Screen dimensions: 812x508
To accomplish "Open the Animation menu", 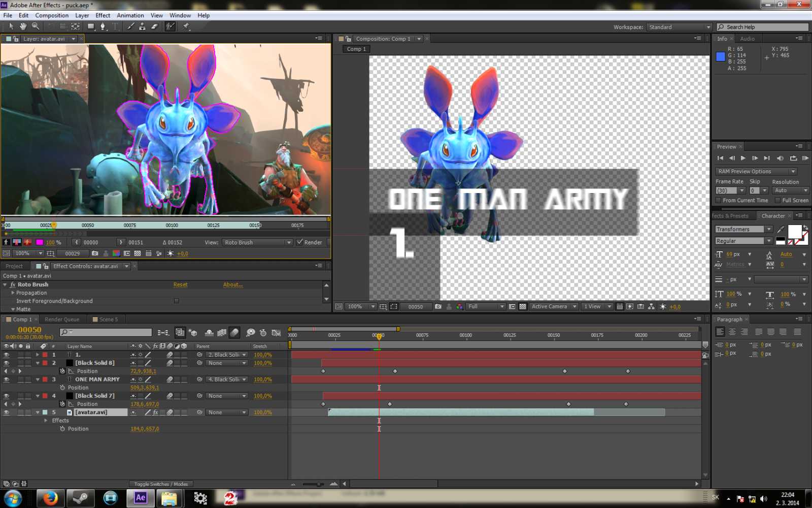I will (130, 16).
